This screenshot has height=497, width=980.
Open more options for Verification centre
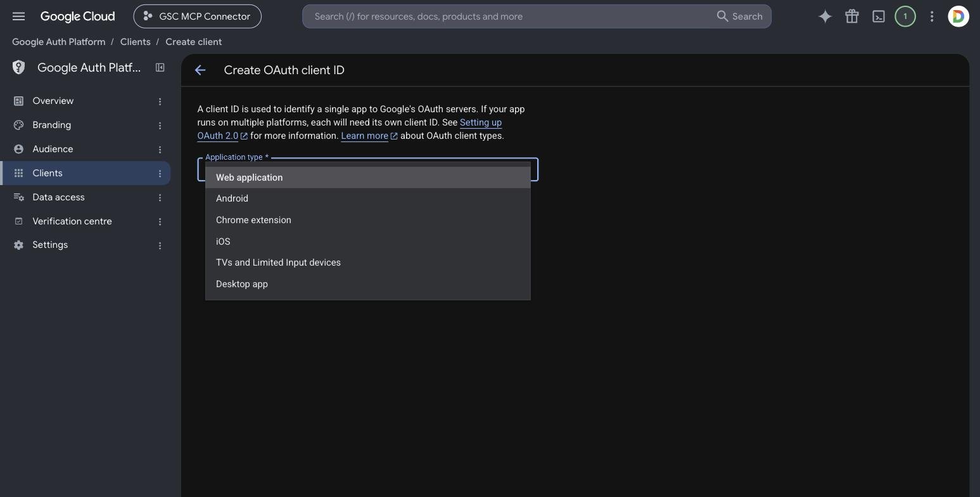pos(160,222)
